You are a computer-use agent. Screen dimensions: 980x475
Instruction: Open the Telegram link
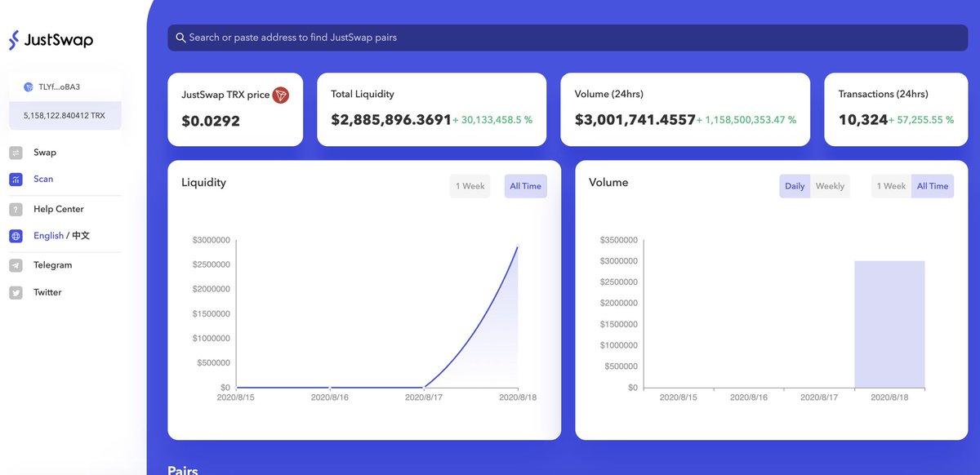pyautogui.click(x=53, y=265)
